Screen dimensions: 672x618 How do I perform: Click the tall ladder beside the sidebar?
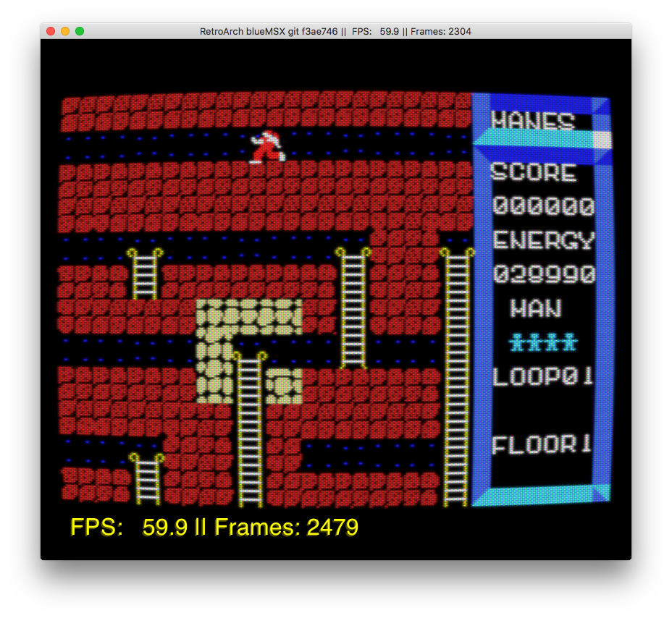click(456, 377)
